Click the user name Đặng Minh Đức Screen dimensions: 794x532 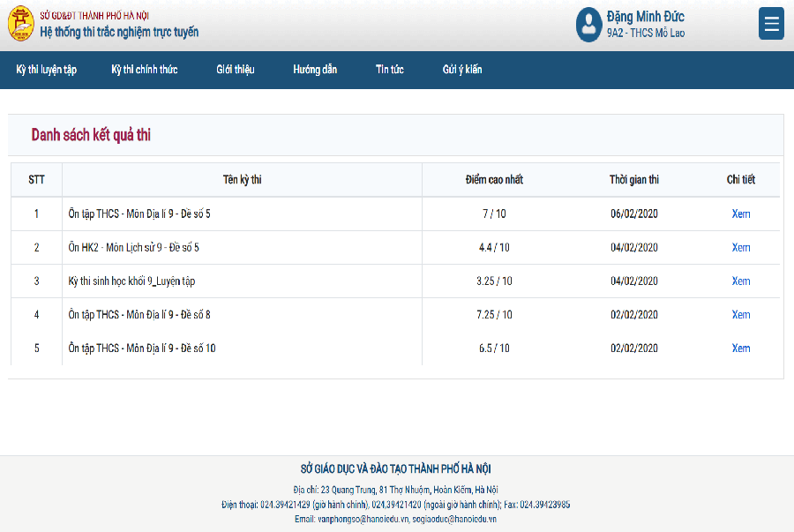pos(645,17)
